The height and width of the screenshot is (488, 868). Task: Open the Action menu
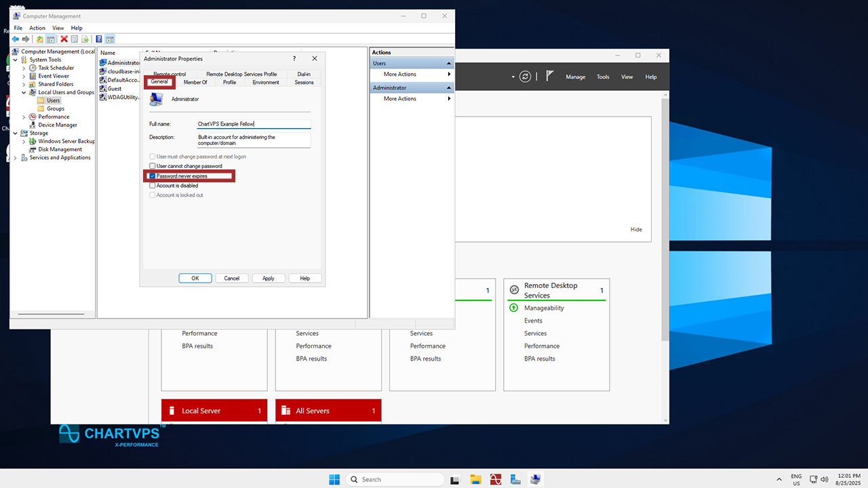point(37,28)
